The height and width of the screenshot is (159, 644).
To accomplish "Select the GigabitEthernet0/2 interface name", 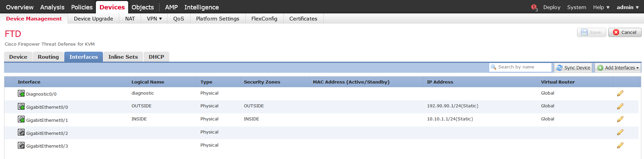I will tap(47, 133).
